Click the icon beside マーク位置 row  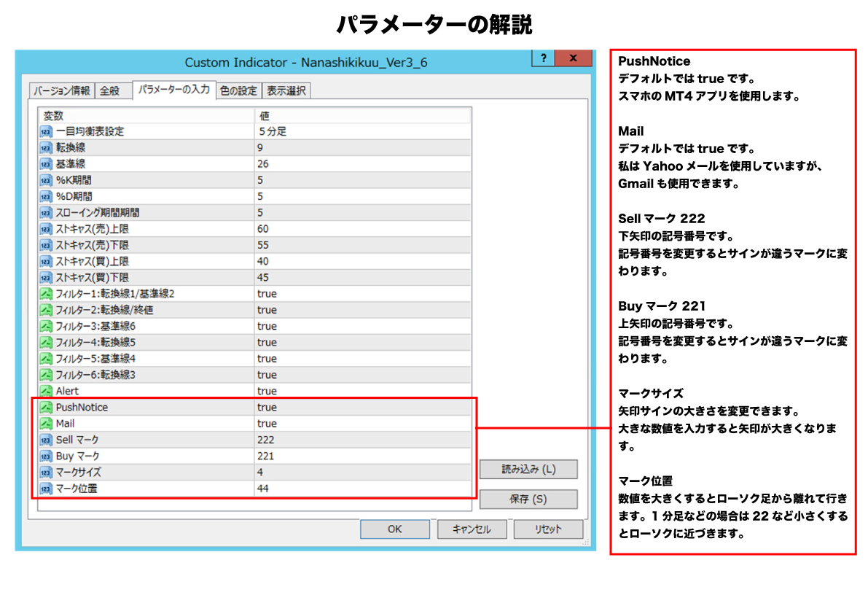[x=46, y=489]
